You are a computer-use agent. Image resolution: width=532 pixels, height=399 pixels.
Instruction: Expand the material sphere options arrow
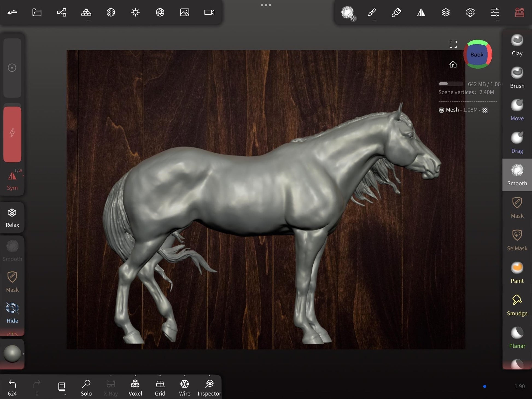[x=23, y=354]
